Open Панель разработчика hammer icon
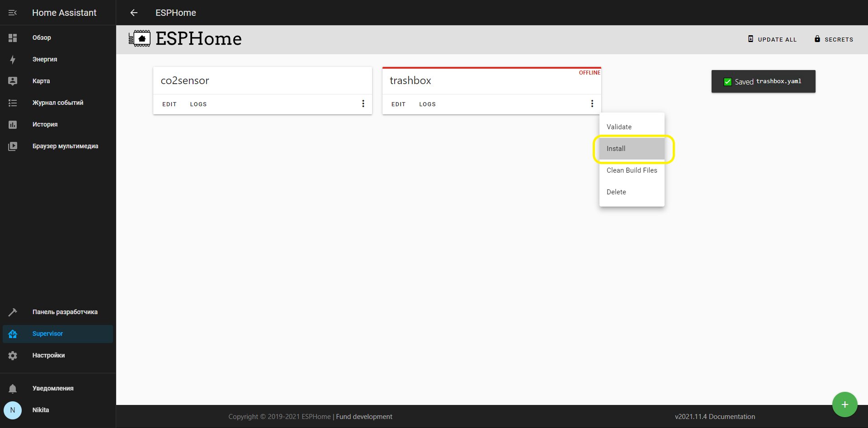This screenshot has height=428, width=868. (x=13, y=312)
